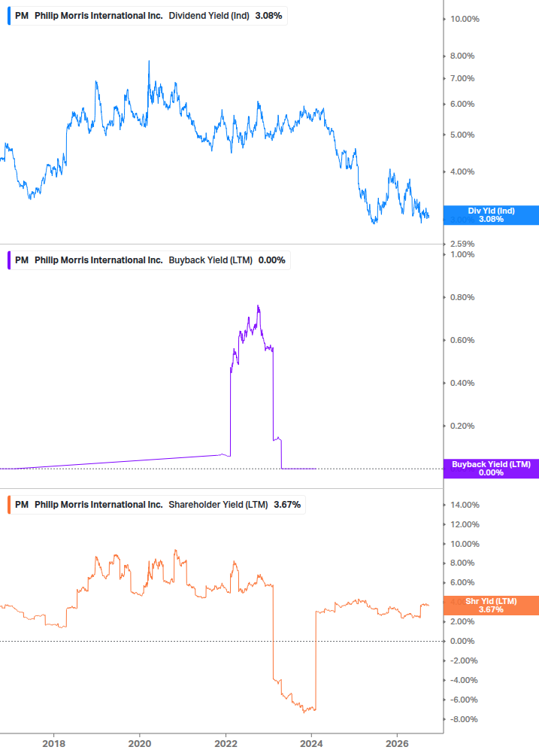
Task: Click the blue Div Yld (Ind) 3.08% axis tag
Action: [491, 215]
